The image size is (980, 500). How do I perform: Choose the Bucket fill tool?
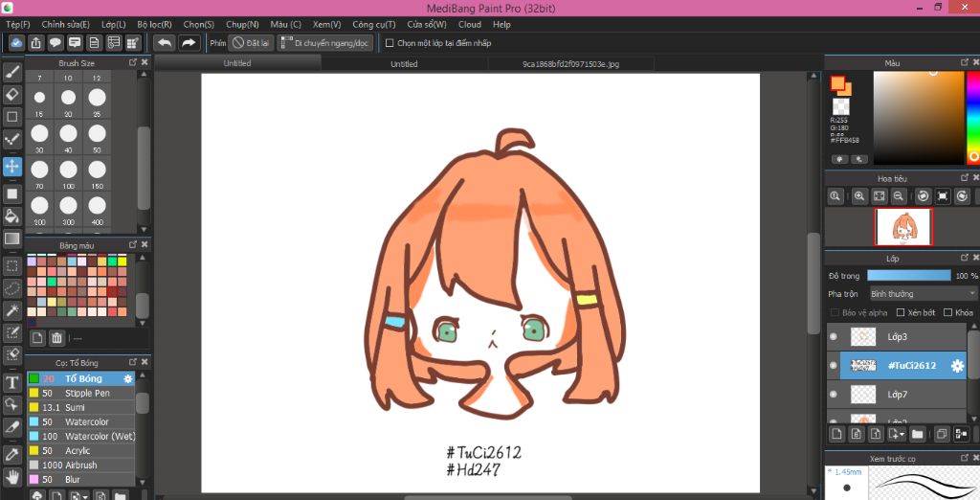[11, 216]
